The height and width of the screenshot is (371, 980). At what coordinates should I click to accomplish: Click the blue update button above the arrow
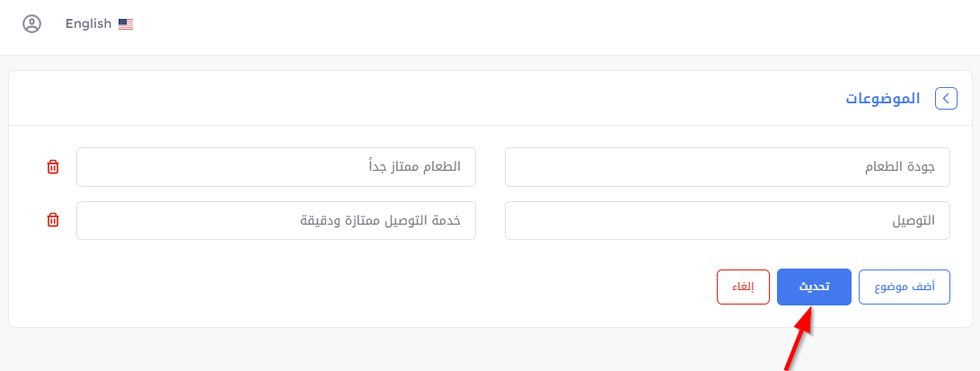coord(814,287)
